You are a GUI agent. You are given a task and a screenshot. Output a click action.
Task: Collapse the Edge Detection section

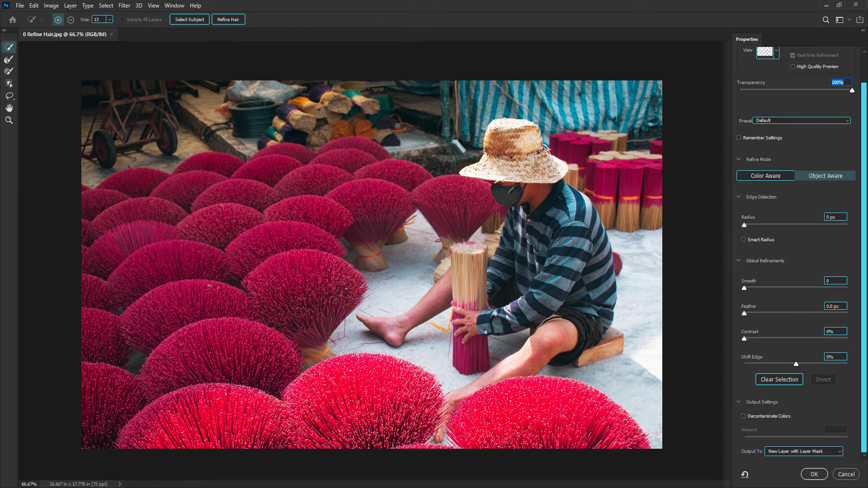(x=739, y=197)
